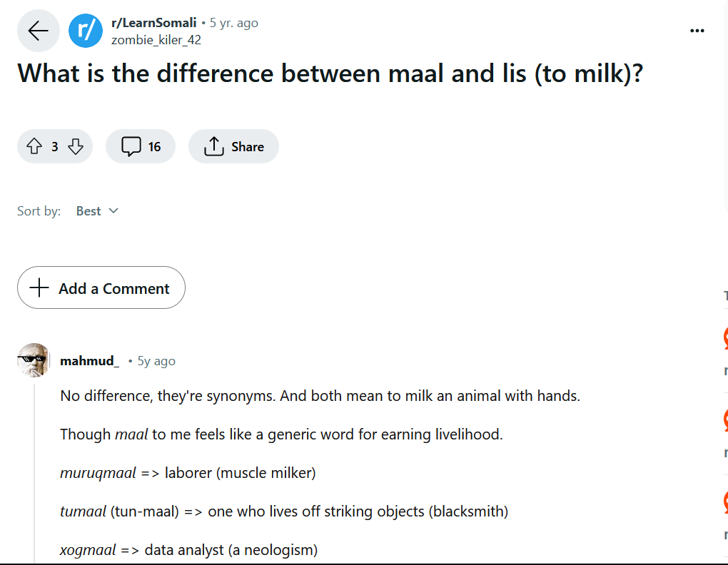Visit the mahmud_ username link
Image resolution: width=728 pixels, height=565 pixels.
(x=89, y=361)
